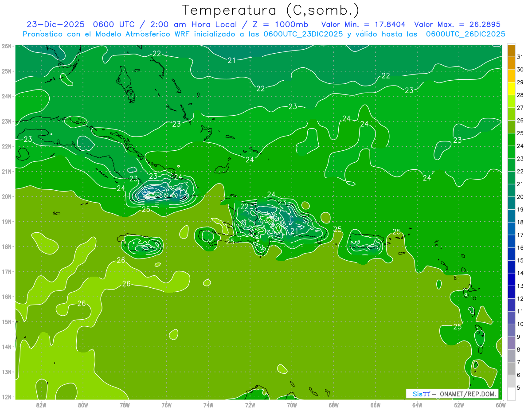The width and height of the screenshot is (532, 411).
Task: Click the SisTT - ONAMET/REP.DOM. credit box
Action: [x=452, y=394]
